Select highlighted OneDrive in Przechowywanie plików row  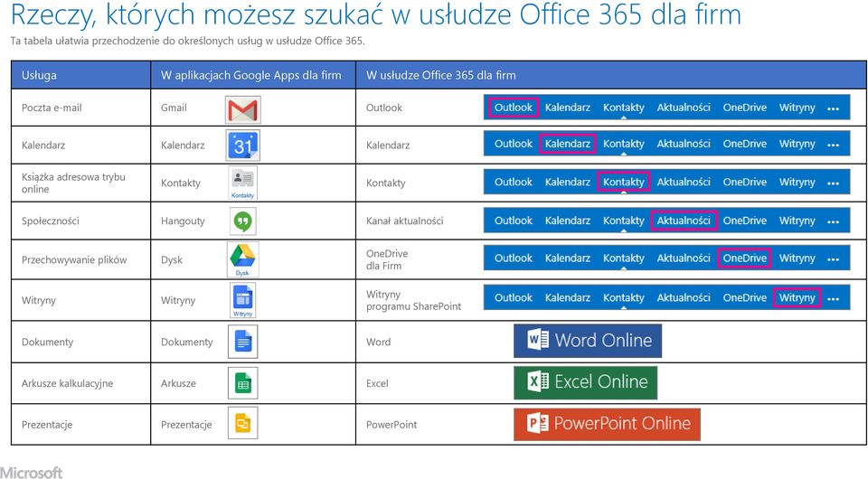tap(744, 258)
